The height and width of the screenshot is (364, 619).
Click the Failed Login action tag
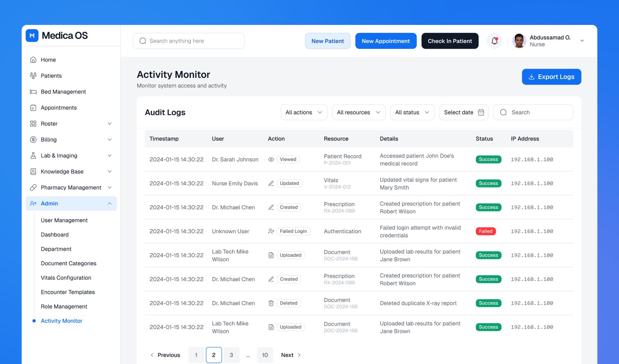pyautogui.click(x=293, y=231)
